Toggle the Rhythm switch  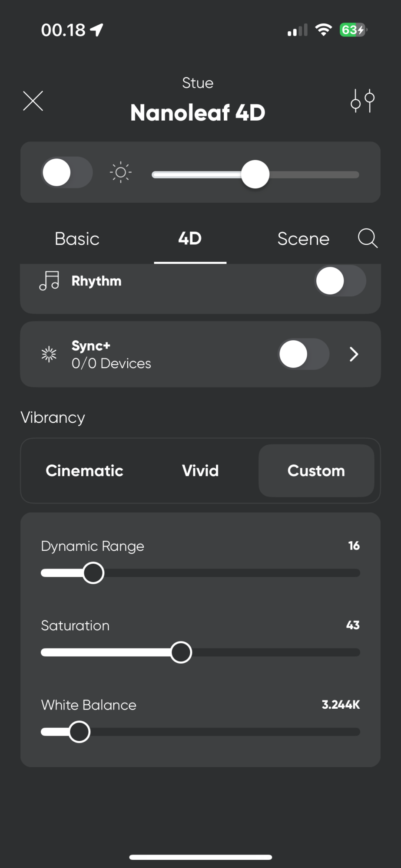tap(340, 281)
